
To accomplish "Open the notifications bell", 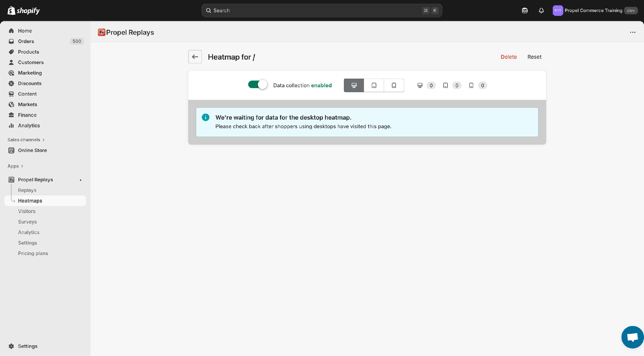I will point(541,11).
